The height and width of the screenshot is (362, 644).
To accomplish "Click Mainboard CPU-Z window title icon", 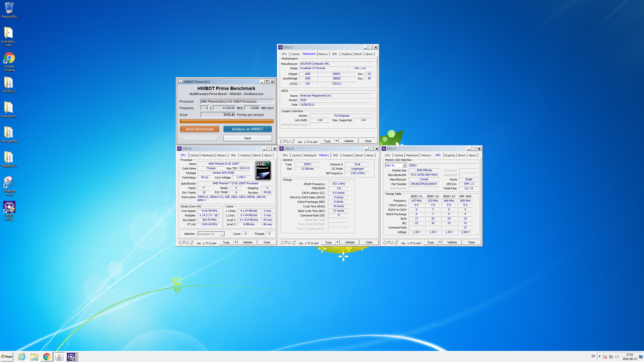I will click(280, 47).
